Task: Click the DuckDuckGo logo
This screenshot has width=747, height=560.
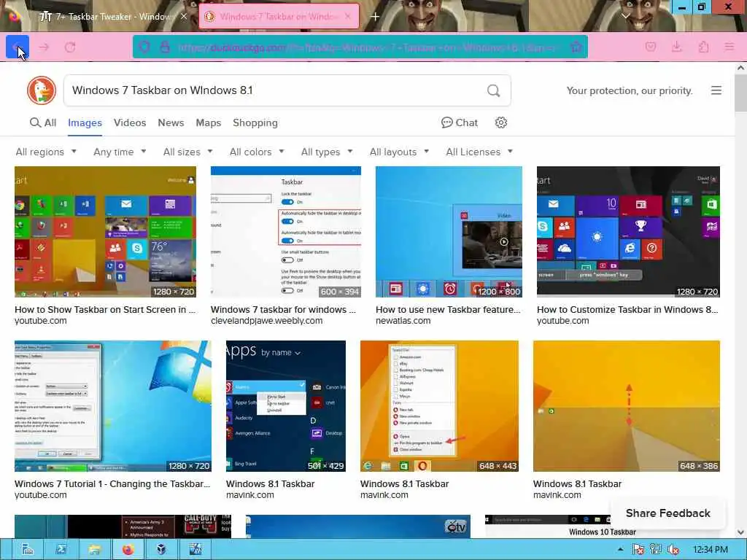Action: pos(42,90)
